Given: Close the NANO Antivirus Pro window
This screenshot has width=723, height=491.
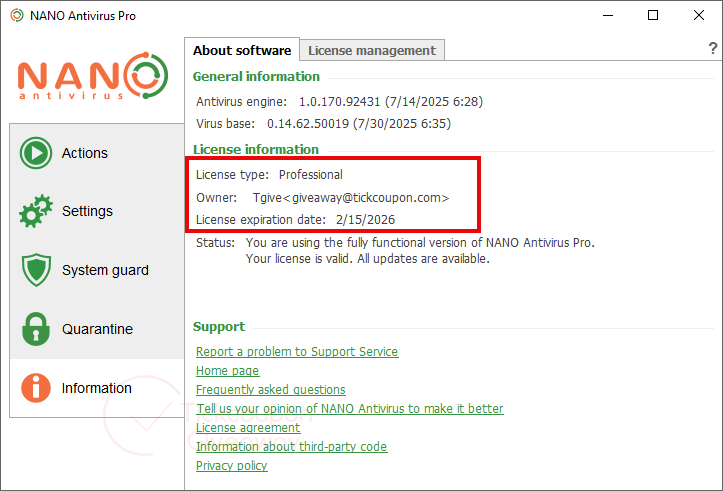Looking at the screenshot, I should (x=699, y=15).
